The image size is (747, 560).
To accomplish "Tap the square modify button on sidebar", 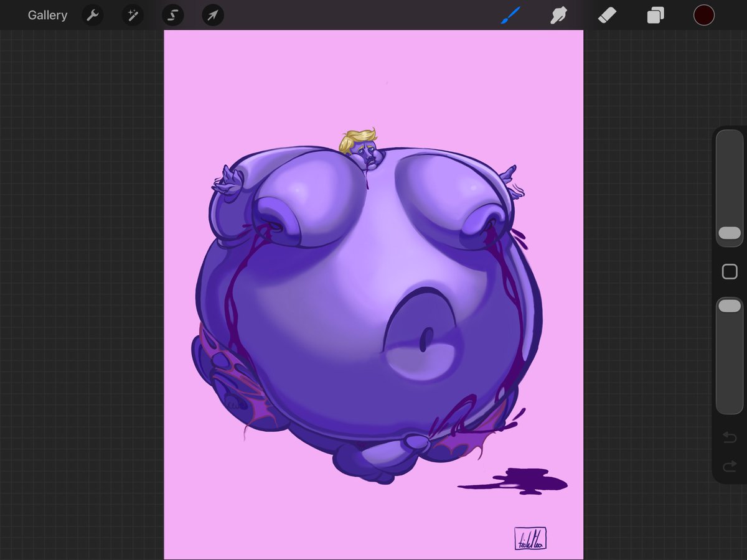I will point(730,271).
